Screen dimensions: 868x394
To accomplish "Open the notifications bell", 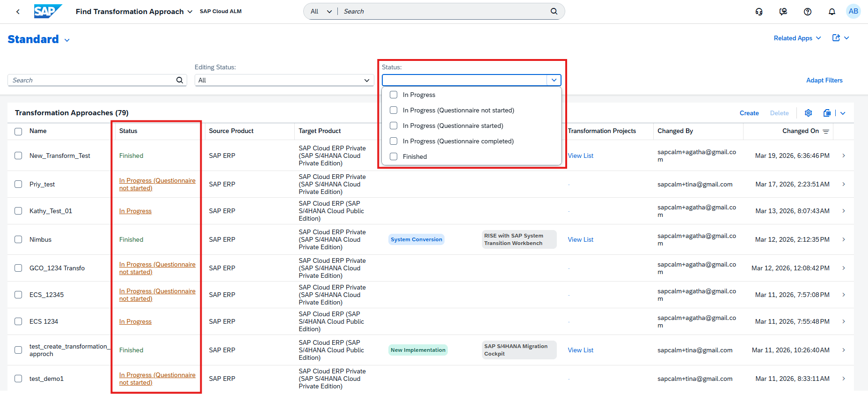I will pos(832,12).
